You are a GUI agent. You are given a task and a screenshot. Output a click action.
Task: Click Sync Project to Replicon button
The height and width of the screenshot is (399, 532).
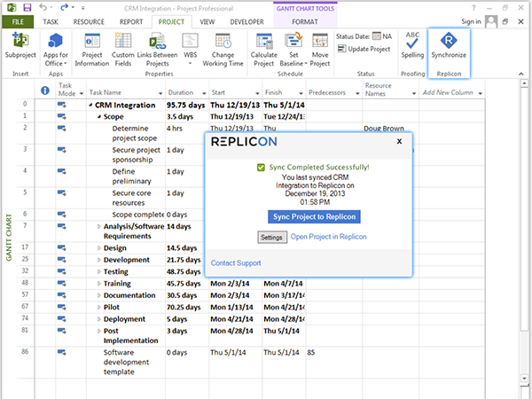coord(314,217)
